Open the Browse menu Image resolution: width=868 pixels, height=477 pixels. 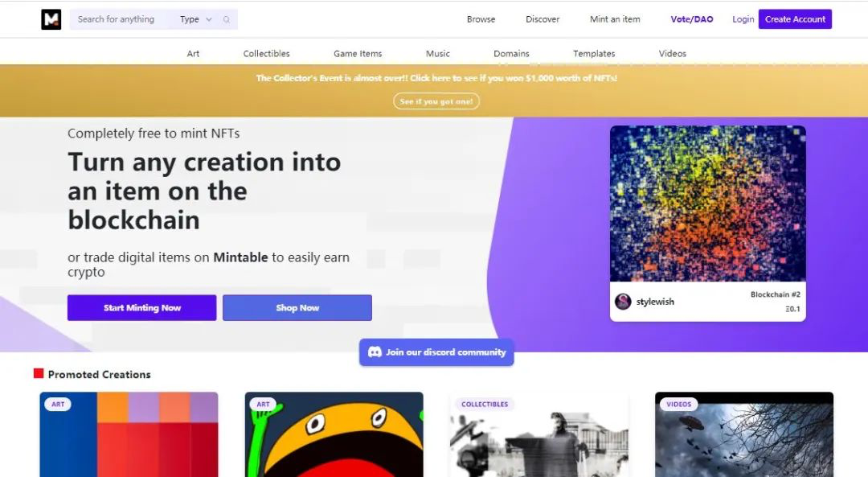[x=481, y=19]
